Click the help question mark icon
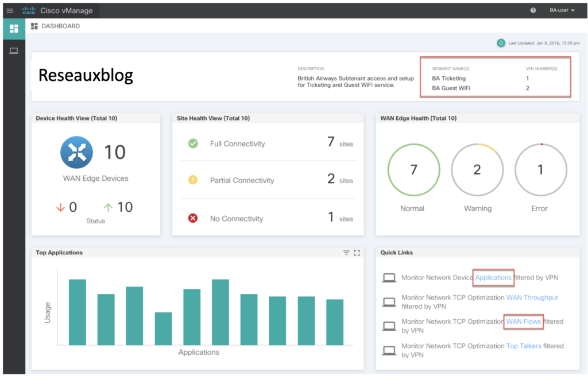Image resolution: width=588 pixels, height=376 pixels. point(533,10)
